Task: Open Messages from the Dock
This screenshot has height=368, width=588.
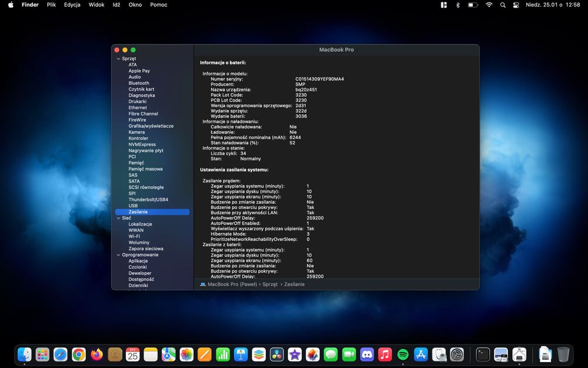Action: coord(330,354)
